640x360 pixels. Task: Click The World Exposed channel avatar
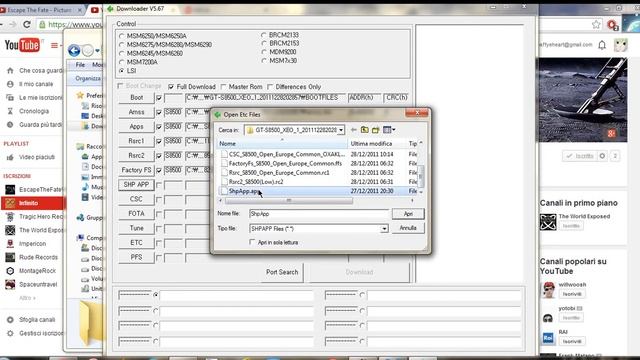(x=548, y=222)
